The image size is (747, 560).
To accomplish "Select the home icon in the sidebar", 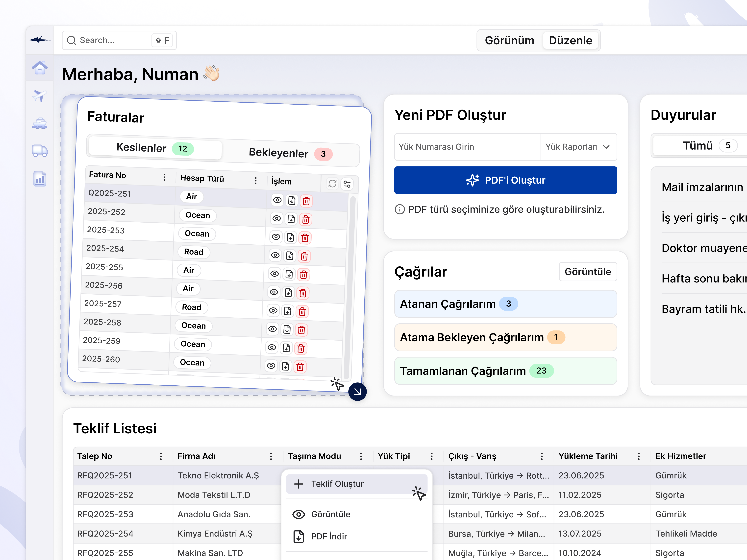I will pyautogui.click(x=40, y=68).
